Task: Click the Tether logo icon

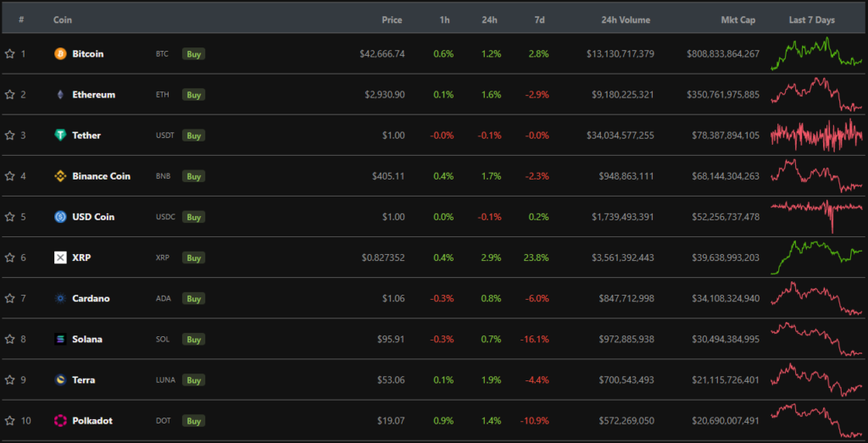Action: click(x=60, y=136)
